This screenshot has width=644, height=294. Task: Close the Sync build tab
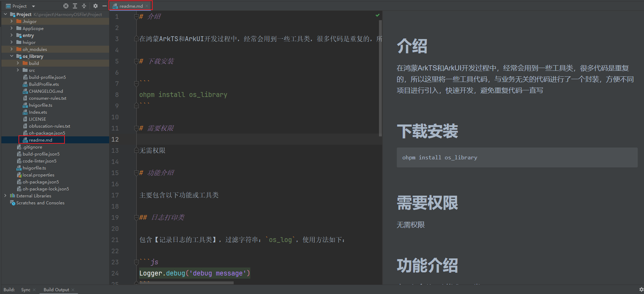(x=34, y=290)
